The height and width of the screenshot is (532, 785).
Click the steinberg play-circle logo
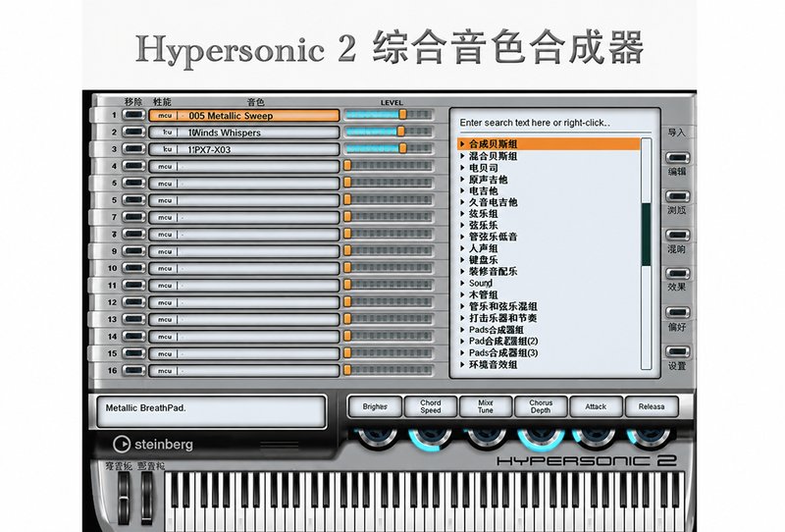point(122,444)
